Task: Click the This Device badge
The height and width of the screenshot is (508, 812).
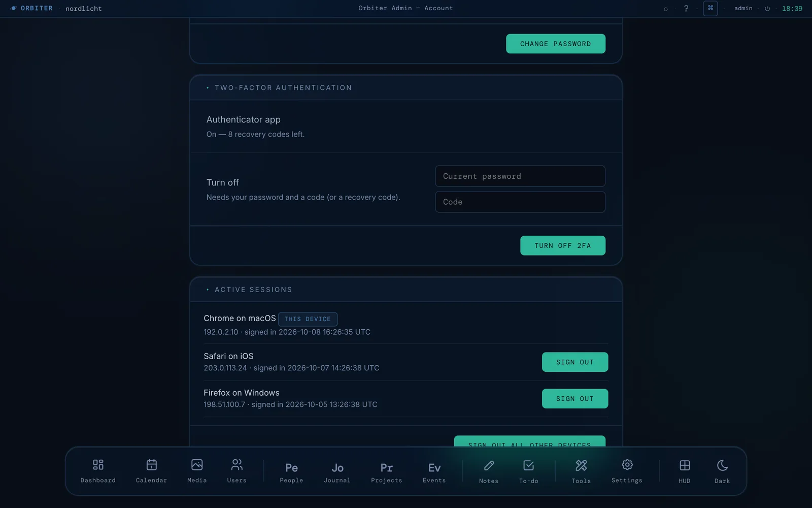Action: 308,319
